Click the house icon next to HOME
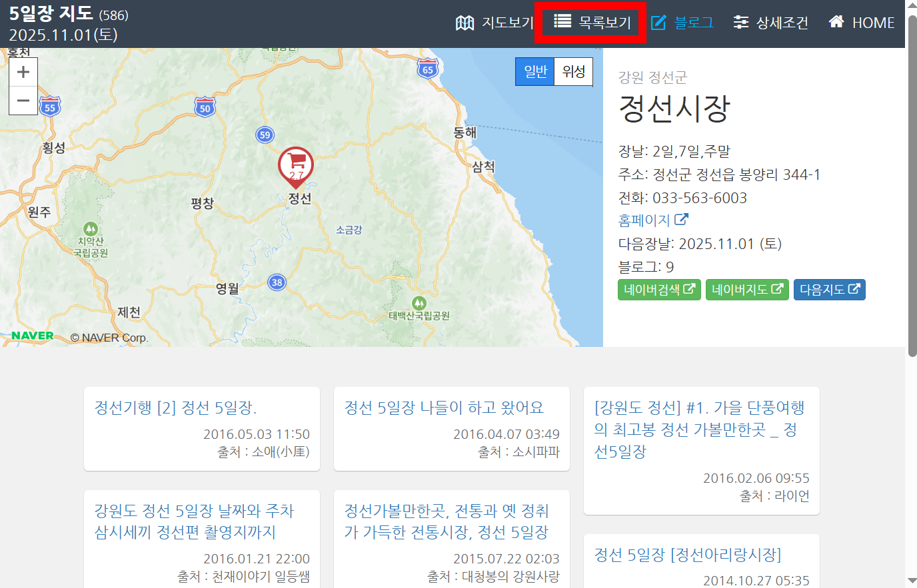 [836, 22]
